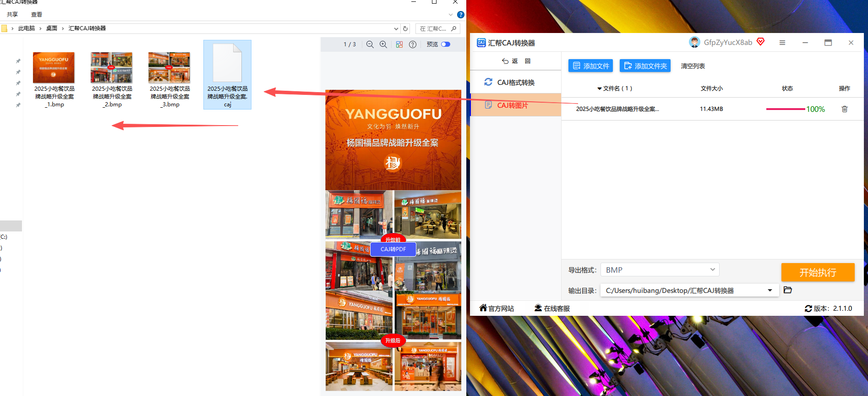868x396 pixels.
Task: Open the 共享 ribbon tab in Explorer
Action: (x=12, y=15)
